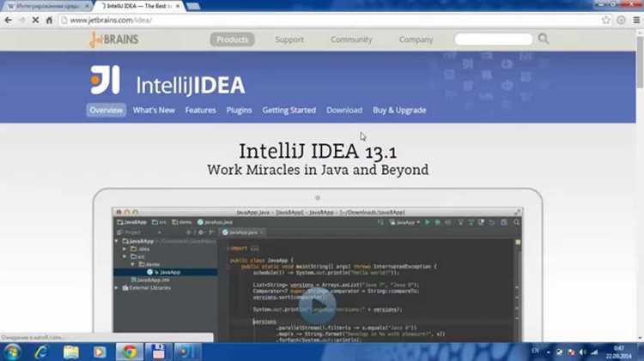This screenshot has width=644, height=361.
Task: Switch to Chrome in the taskbar
Action: (130, 352)
